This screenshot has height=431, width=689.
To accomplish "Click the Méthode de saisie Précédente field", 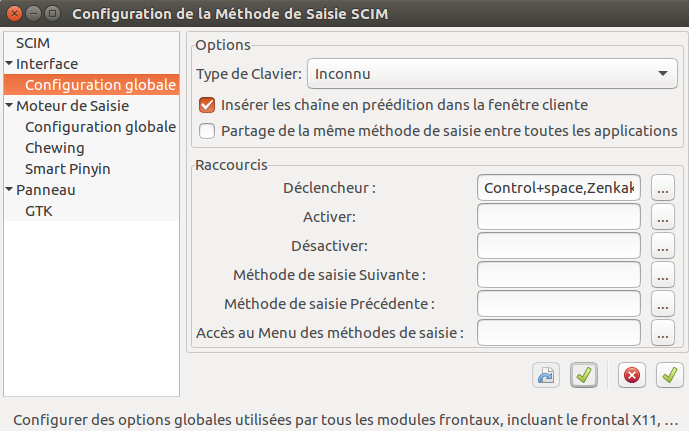I will pos(558,304).
